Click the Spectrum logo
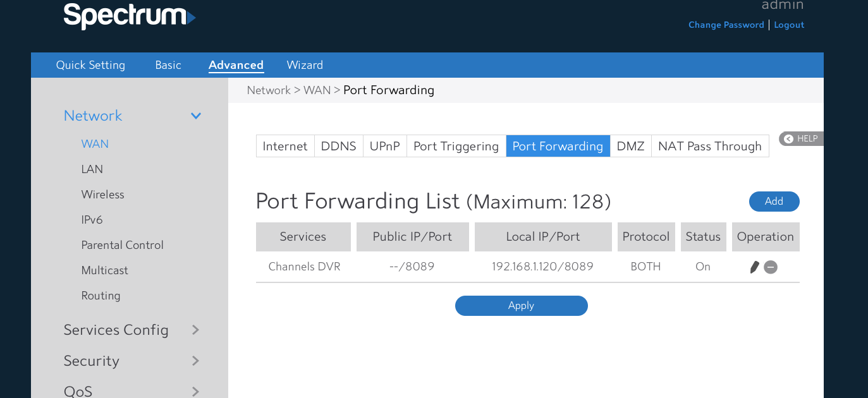The height and width of the screenshot is (398, 868). coord(129,16)
